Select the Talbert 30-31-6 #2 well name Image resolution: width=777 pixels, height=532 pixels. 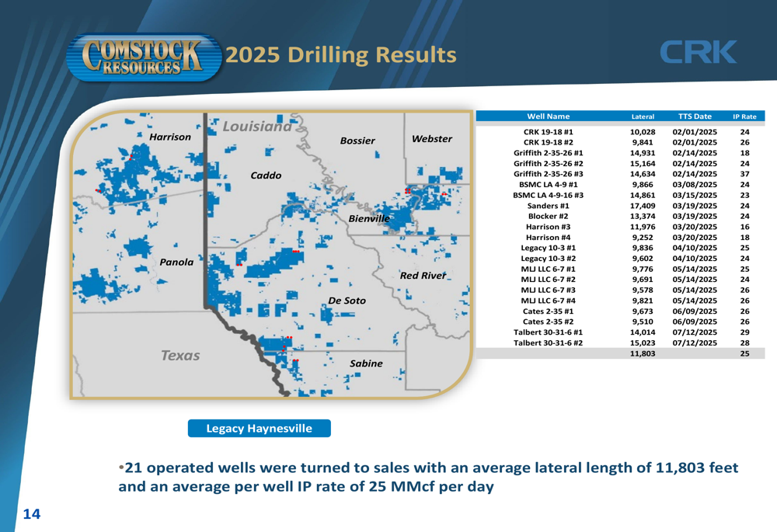tap(548, 342)
